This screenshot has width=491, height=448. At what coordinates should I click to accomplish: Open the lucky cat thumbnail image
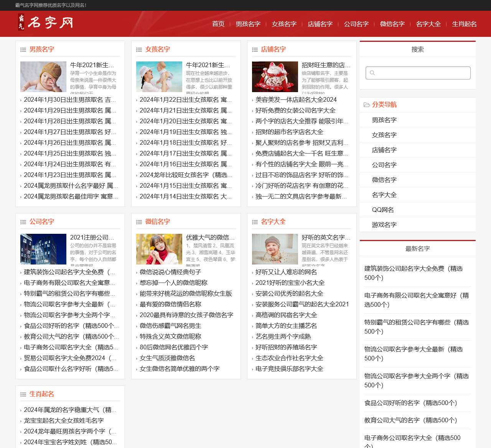click(275, 77)
